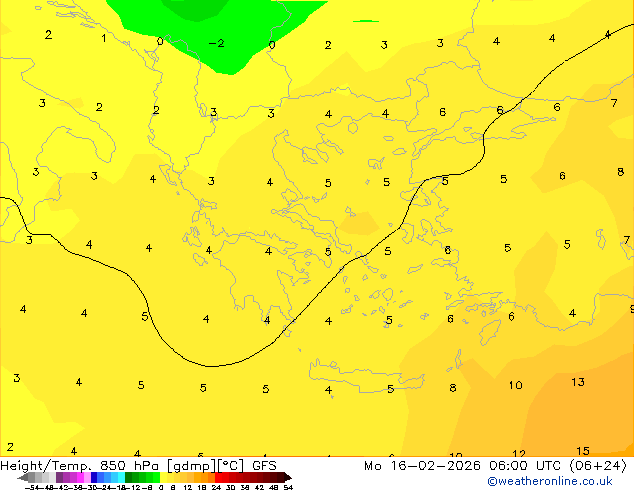This screenshot has height=490, width=634.
Task: Click the dark blue legend swatch
Action: [x=94, y=478]
